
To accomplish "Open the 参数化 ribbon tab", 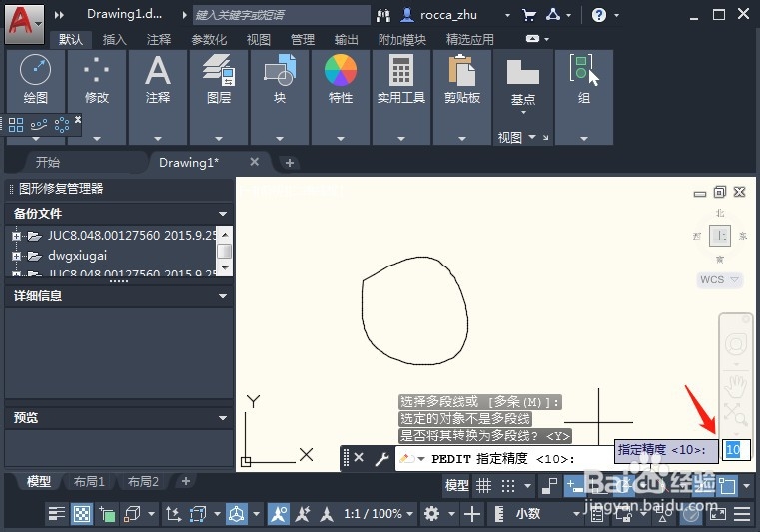I will pyautogui.click(x=209, y=39).
